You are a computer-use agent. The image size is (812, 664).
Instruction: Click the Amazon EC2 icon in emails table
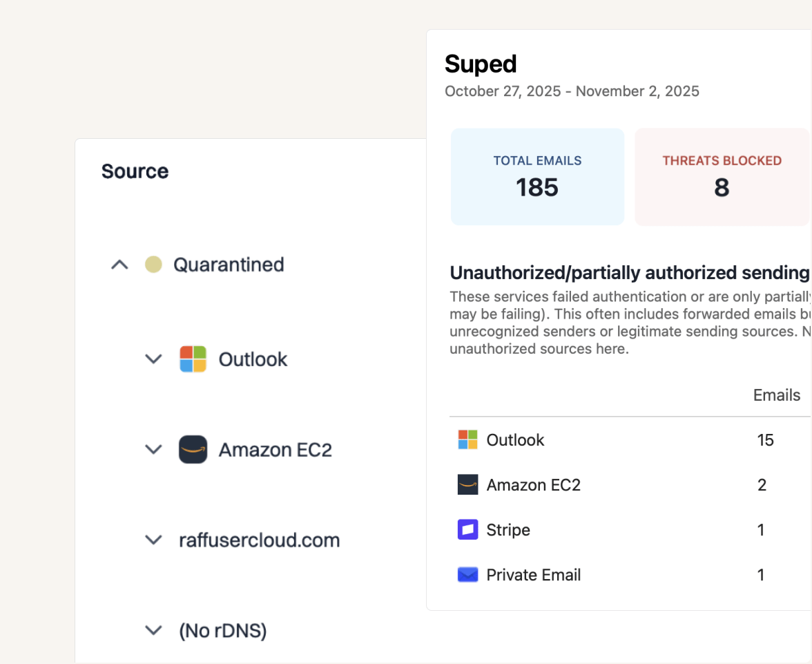point(467,485)
